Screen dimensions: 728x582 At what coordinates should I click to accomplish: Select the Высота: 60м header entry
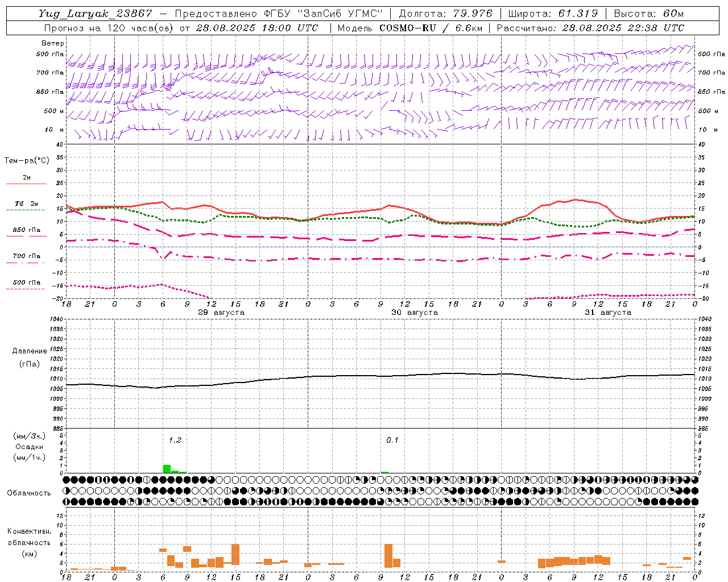[649, 14]
